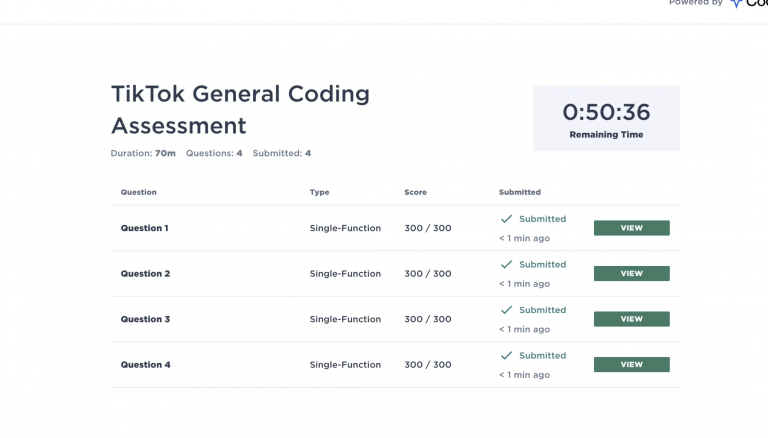Image resolution: width=768 pixels, height=438 pixels.
Task: Click the checkmark icon for Question 1
Action: 506,219
